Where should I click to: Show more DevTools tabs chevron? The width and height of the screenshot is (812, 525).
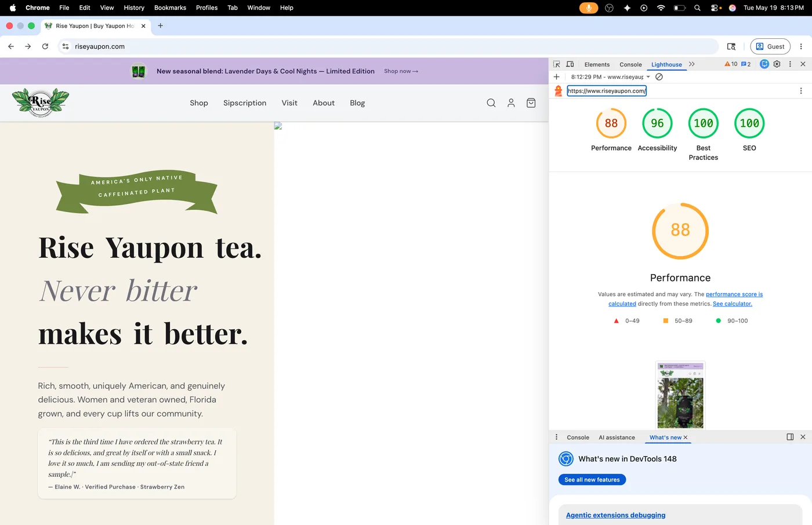[x=691, y=64]
